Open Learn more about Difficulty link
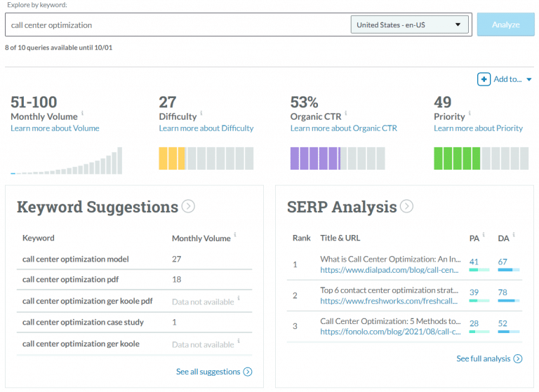 [x=206, y=128]
